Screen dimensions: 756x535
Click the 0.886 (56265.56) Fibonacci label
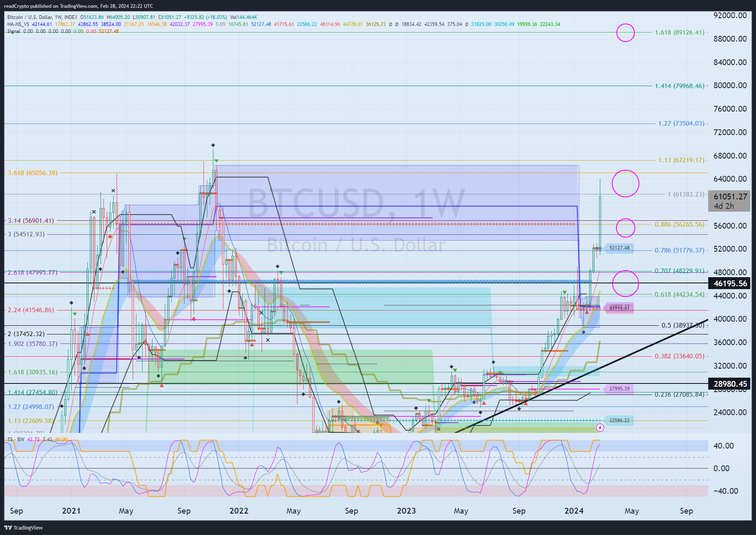tap(680, 224)
